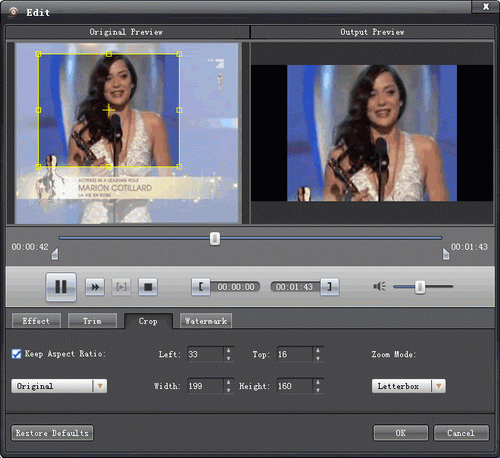Screen dimensions: 500x458
Task: Click the top-left crop handle
Action: (x=38, y=54)
